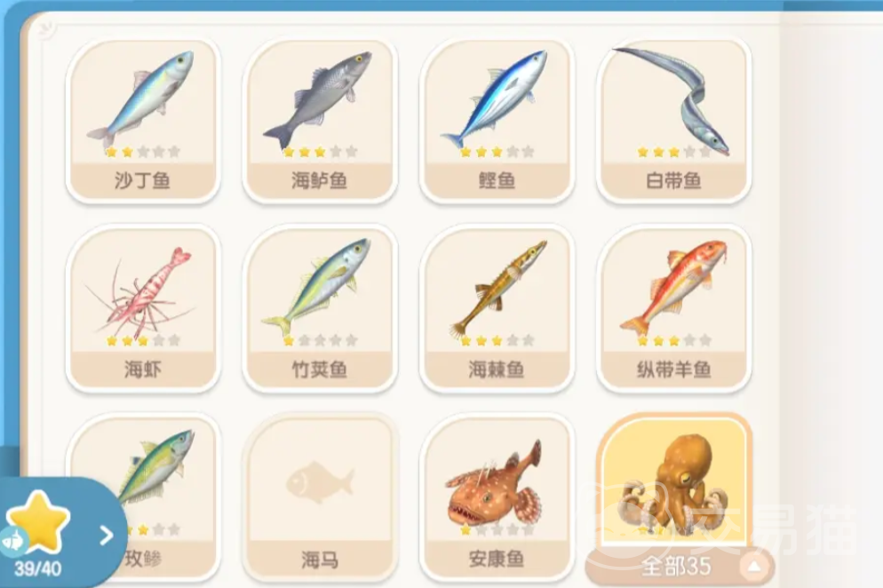
Task: Open the 纵带羊鱼 red goatfish card
Action: point(673,308)
